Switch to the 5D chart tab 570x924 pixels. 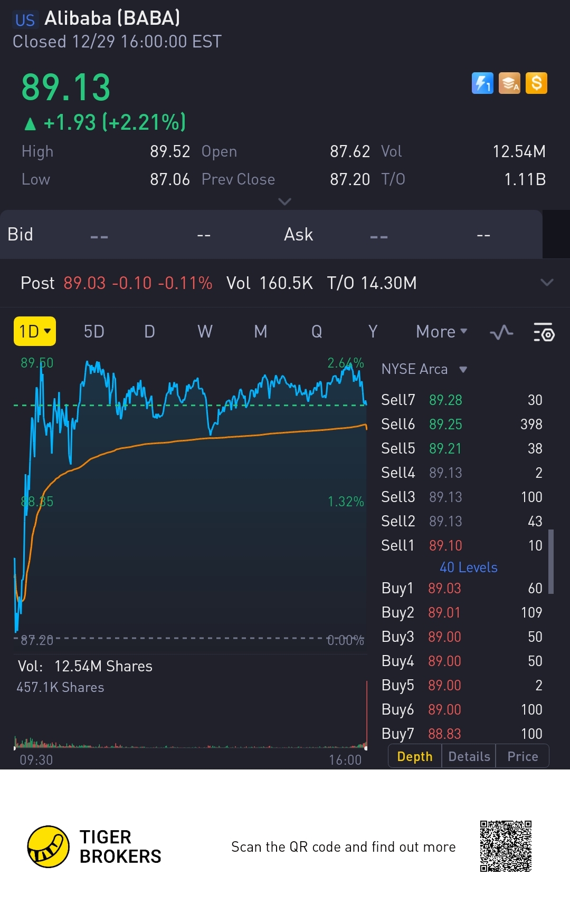coord(94,332)
